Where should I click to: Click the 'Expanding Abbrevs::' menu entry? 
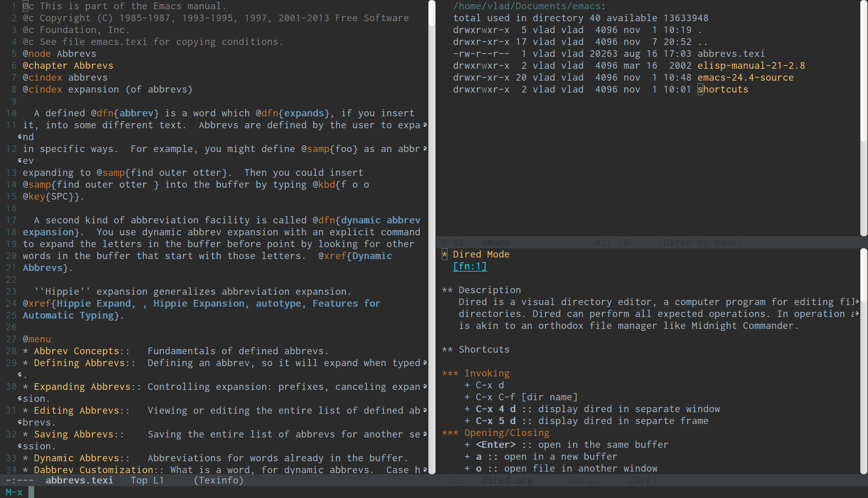pos(87,387)
